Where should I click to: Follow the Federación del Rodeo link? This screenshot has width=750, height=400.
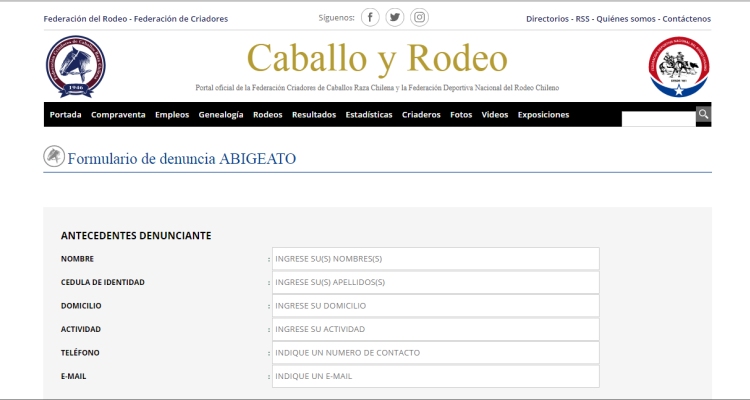(x=85, y=19)
